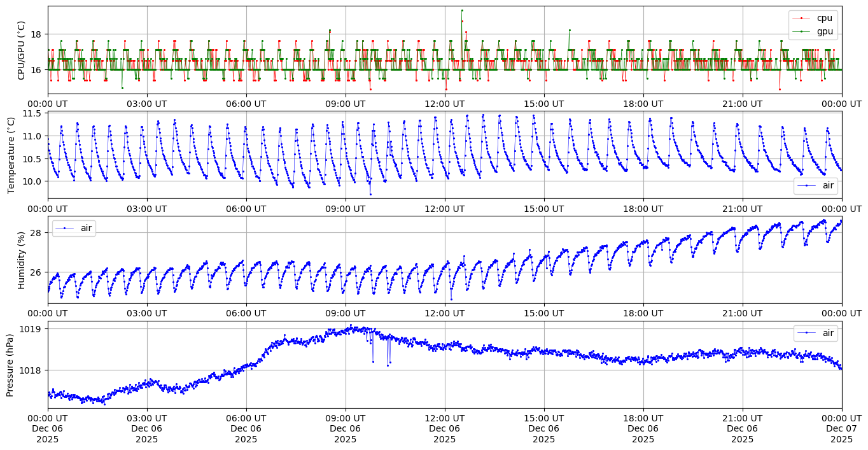This screenshot has height=450, width=868.
Task: Click the CPU/GPU (°C) y-axis label
Action: (22, 50)
